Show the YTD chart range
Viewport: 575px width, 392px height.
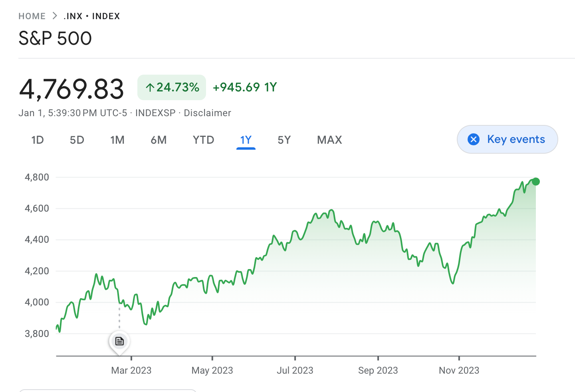pyautogui.click(x=204, y=140)
